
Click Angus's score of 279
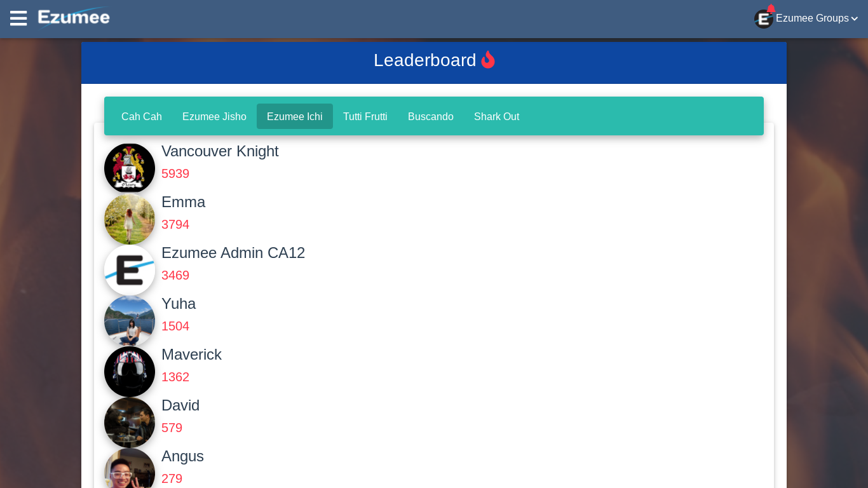pyautogui.click(x=172, y=478)
